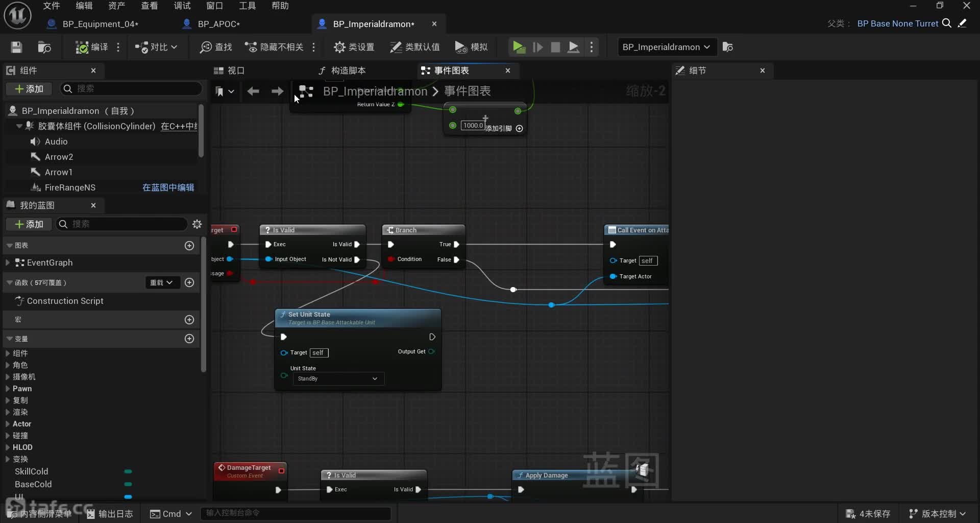Open the Unit State StandBy dropdown
980x523 pixels.
coord(338,378)
